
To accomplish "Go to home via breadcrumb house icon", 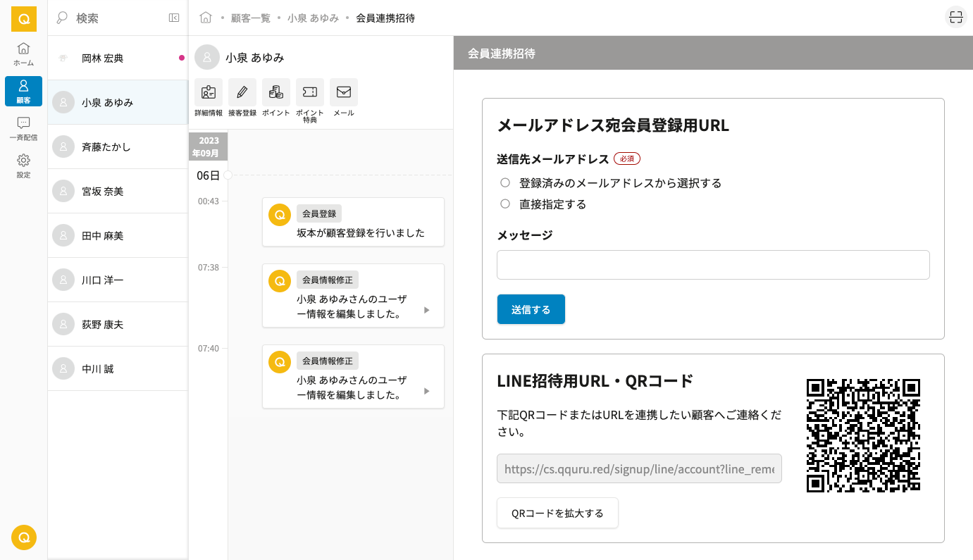I will tap(206, 18).
